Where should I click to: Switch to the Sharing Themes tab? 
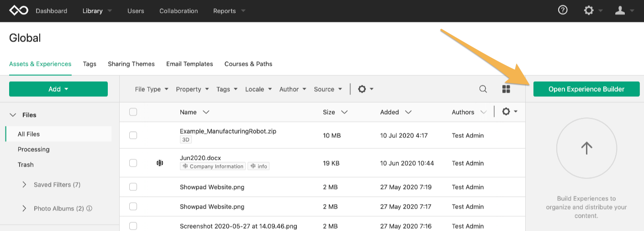131,64
